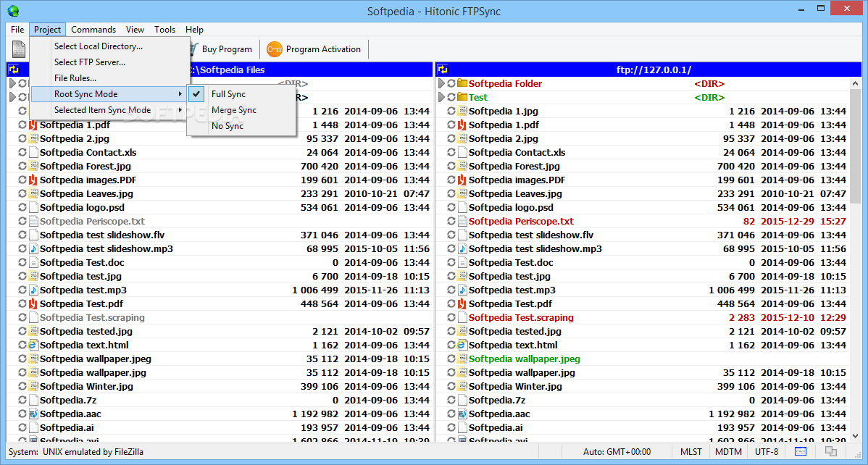
Task: Click the FTP panel vertical scrollbar thumb
Action: click(x=855, y=147)
